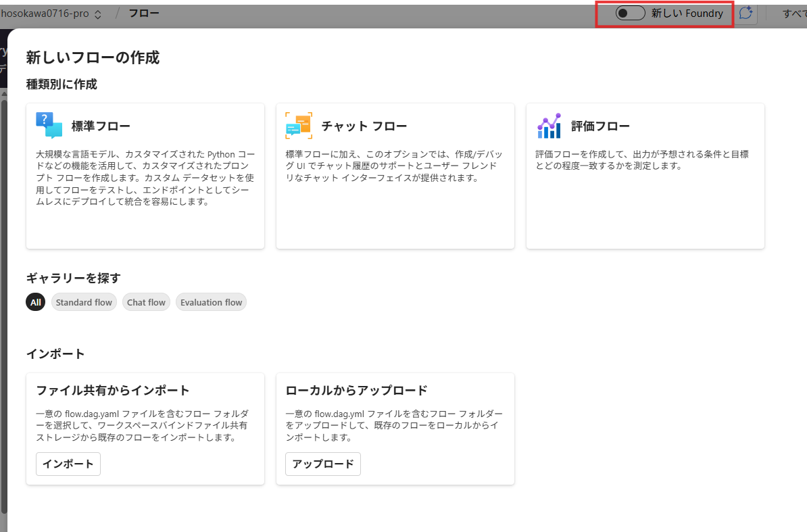Filter gallery by Chat flow
Viewport: 807px width, 532px height.
(146, 303)
